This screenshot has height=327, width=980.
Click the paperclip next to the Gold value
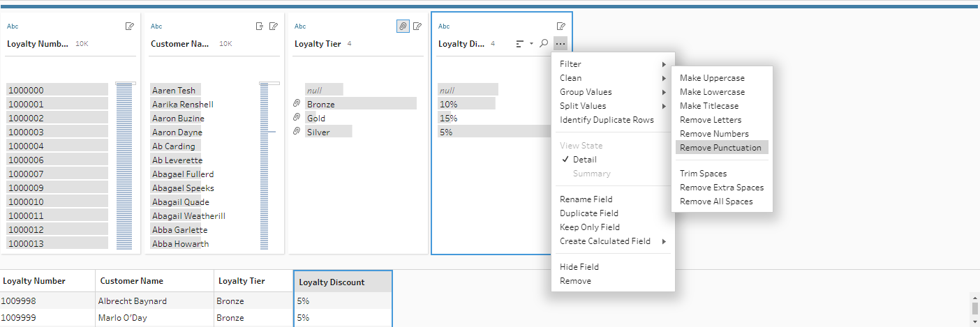297,118
